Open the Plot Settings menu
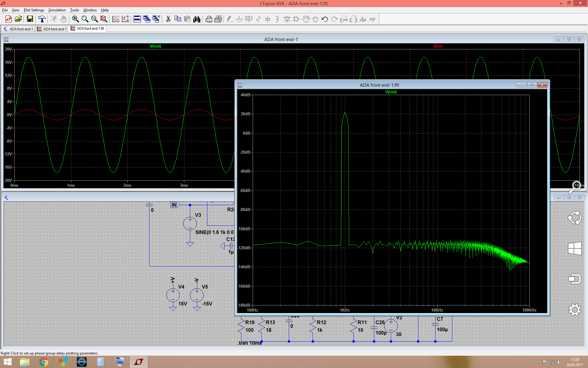Viewport: 588px width, 368px height. pyautogui.click(x=34, y=10)
